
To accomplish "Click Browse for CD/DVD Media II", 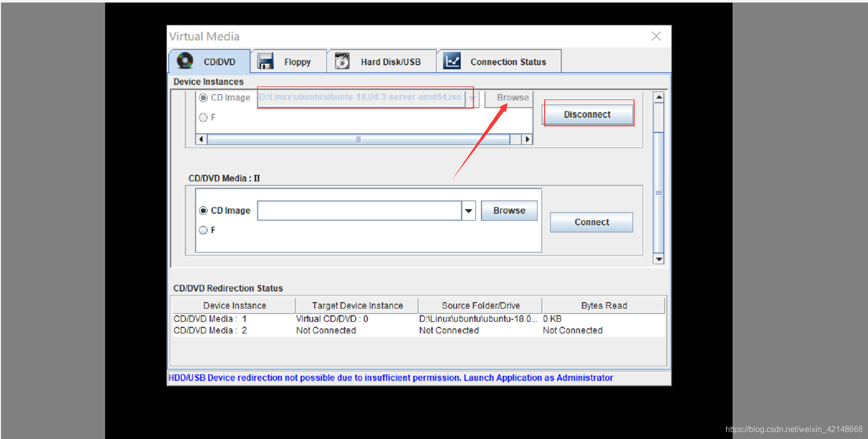I will tap(509, 211).
